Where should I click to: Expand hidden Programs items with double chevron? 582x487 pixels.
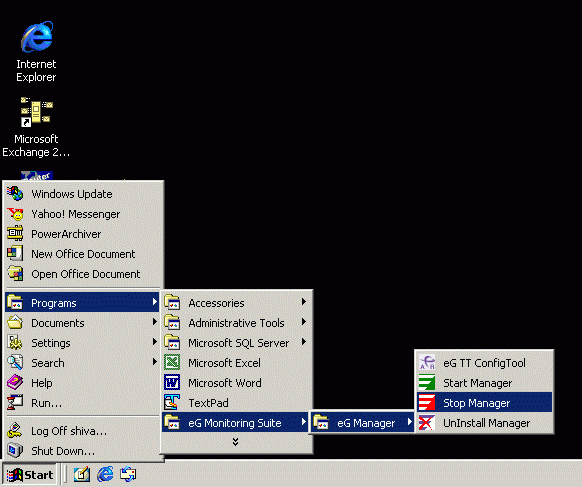(x=235, y=442)
